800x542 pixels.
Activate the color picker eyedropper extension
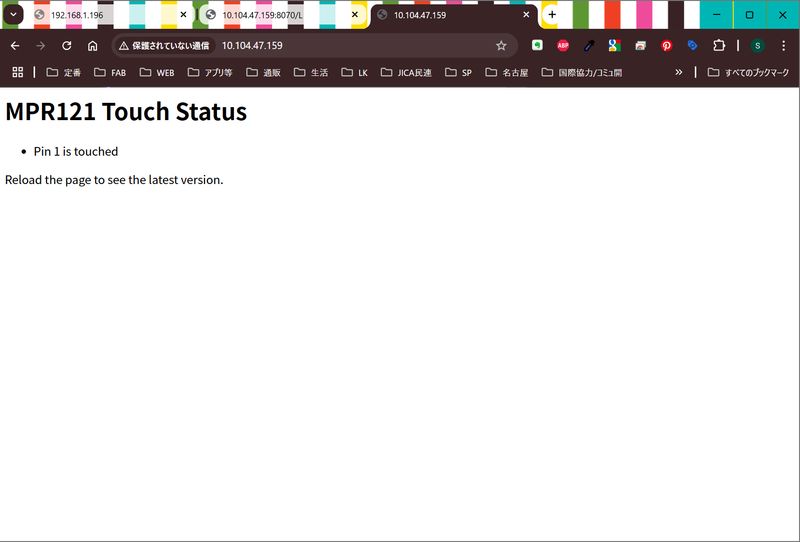(589, 45)
